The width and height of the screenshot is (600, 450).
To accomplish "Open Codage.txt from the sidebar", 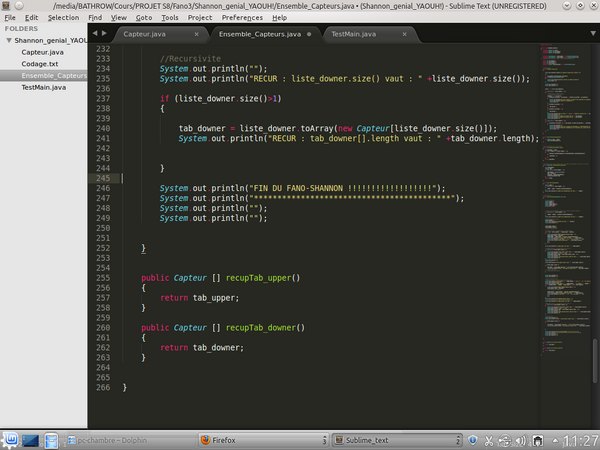I will (x=39, y=63).
